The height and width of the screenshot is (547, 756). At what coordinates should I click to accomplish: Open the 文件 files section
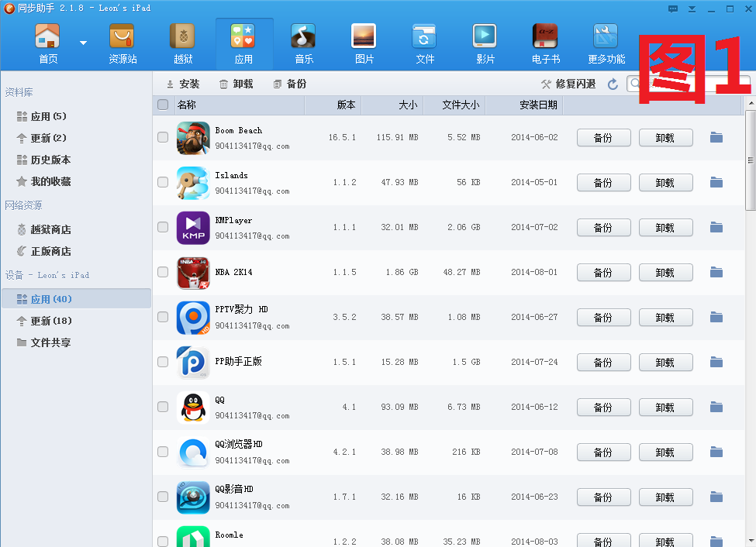[x=425, y=43]
